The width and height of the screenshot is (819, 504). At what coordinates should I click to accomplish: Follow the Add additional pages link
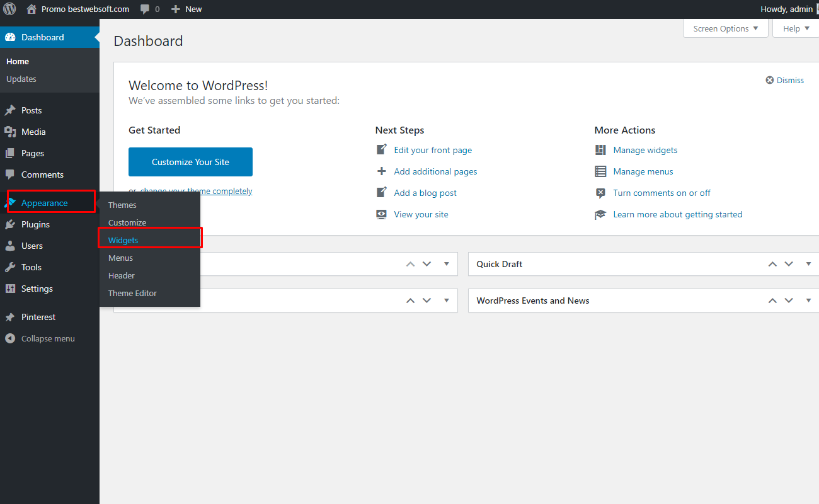pyautogui.click(x=435, y=171)
